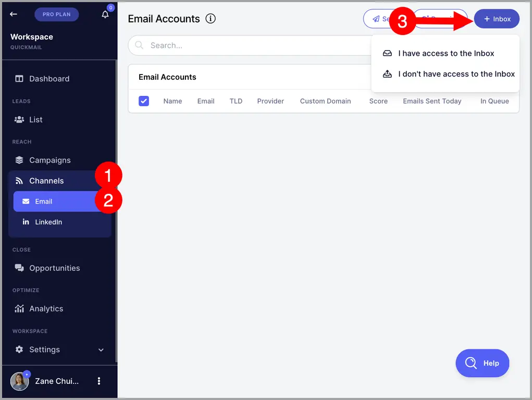
Task: Click the LinkedIn logo icon
Action: 26,221
